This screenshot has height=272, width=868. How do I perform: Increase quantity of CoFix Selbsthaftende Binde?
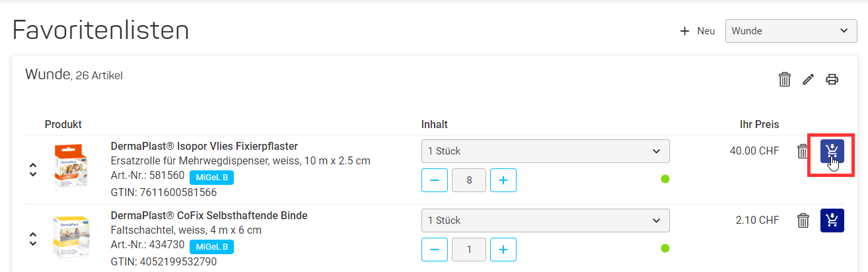pyautogui.click(x=503, y=249)
